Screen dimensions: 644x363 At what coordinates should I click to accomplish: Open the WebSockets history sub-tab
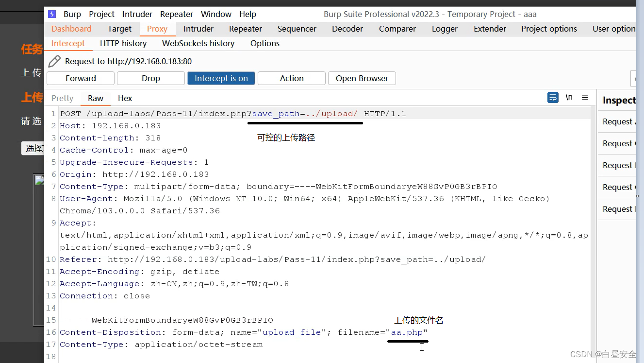tap(198, 43)
